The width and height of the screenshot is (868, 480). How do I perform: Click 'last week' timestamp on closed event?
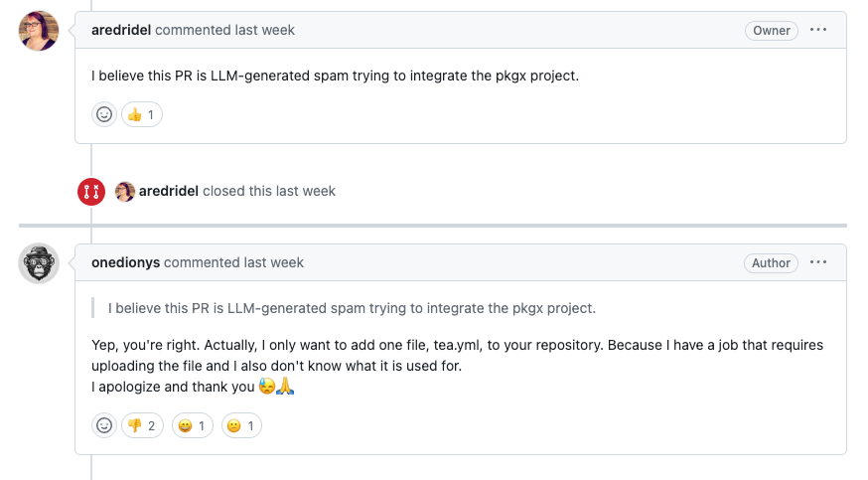click(307, 191)
